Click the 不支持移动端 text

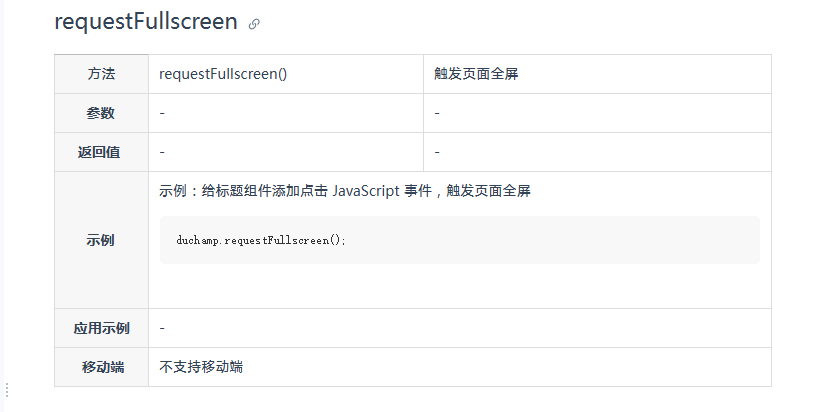pos(201,367)
